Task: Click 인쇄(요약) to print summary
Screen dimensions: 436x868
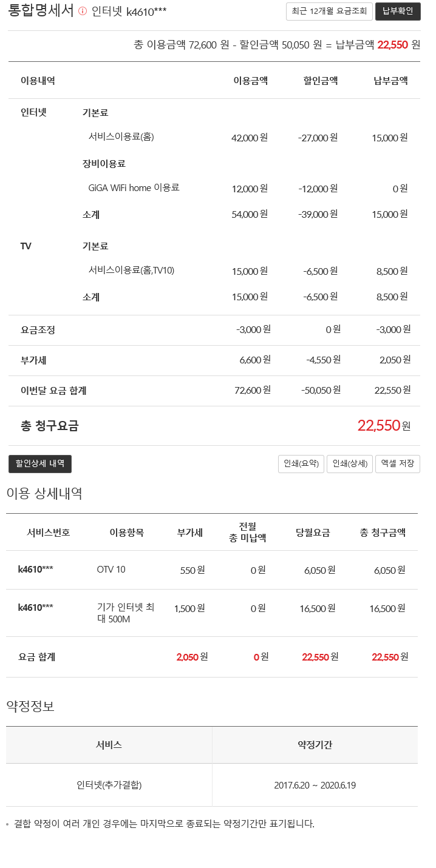Action: pos(301,464)
